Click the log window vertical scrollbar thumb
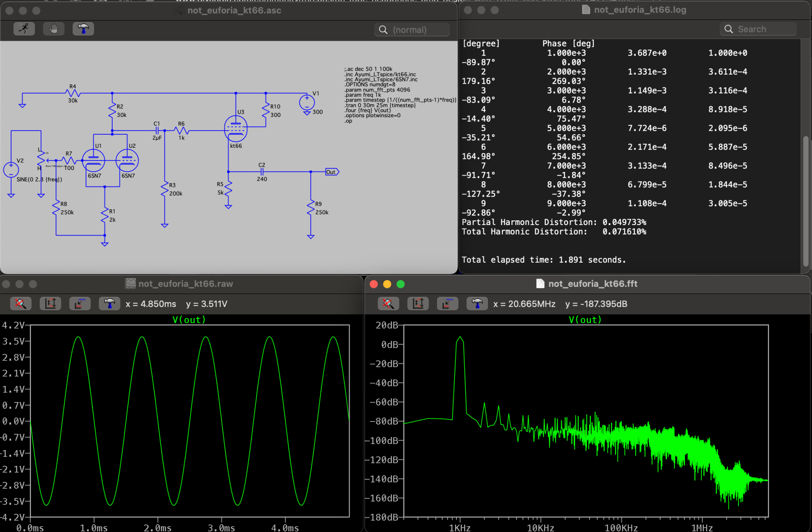Image resolution: width=812 pixels, height=532 pixels. 805,201
